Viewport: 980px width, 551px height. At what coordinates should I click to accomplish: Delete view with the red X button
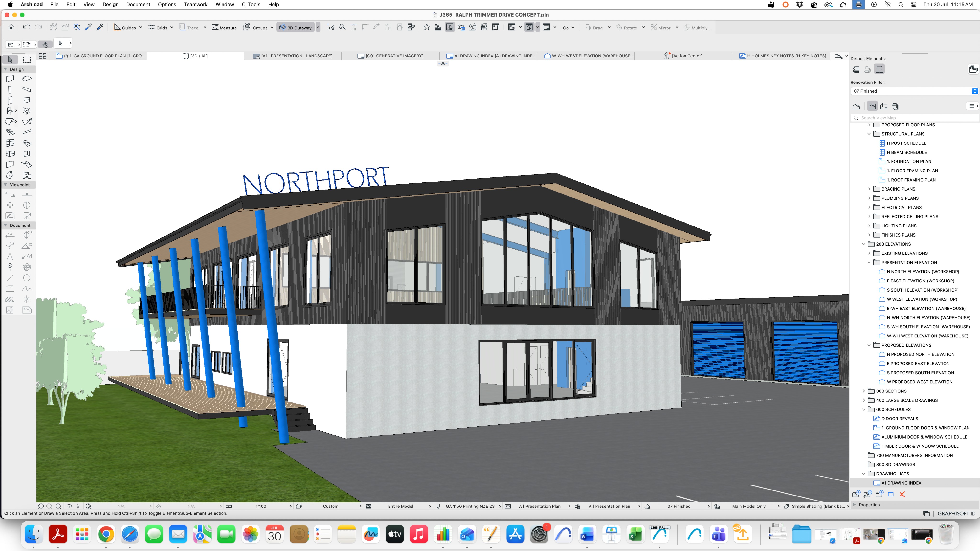click(x=902, y=494)
